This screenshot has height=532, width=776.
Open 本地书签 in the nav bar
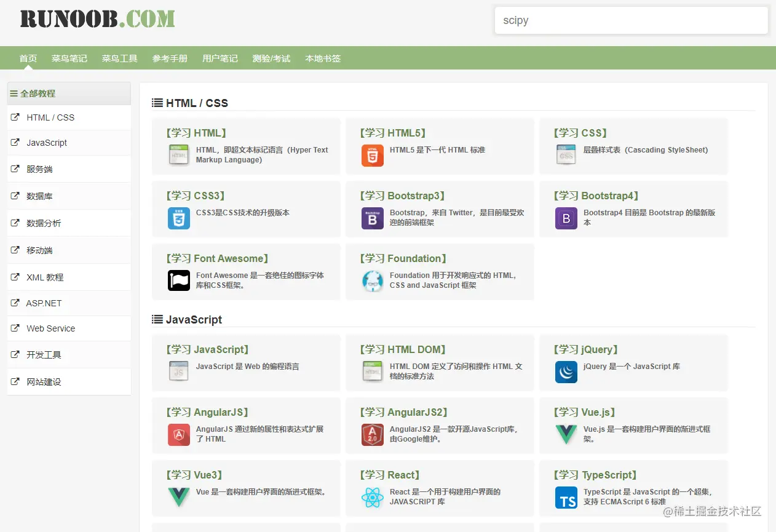(x=323, y=58)
